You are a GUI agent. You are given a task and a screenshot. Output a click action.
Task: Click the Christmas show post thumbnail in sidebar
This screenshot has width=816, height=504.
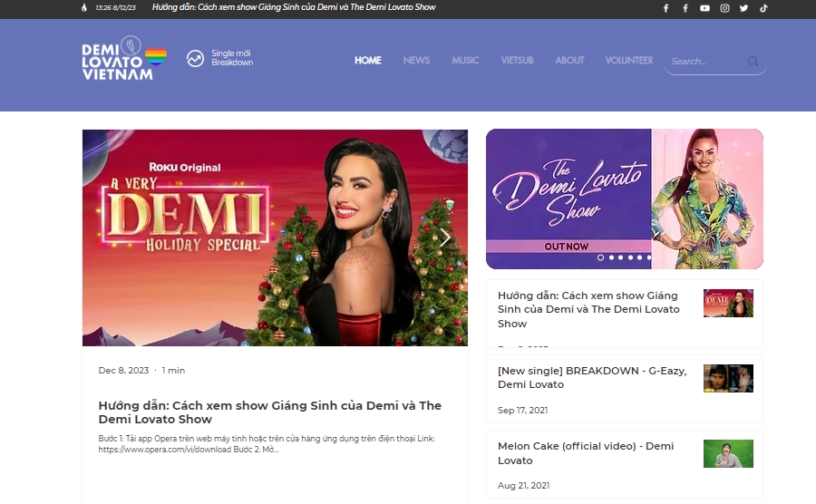728,304
